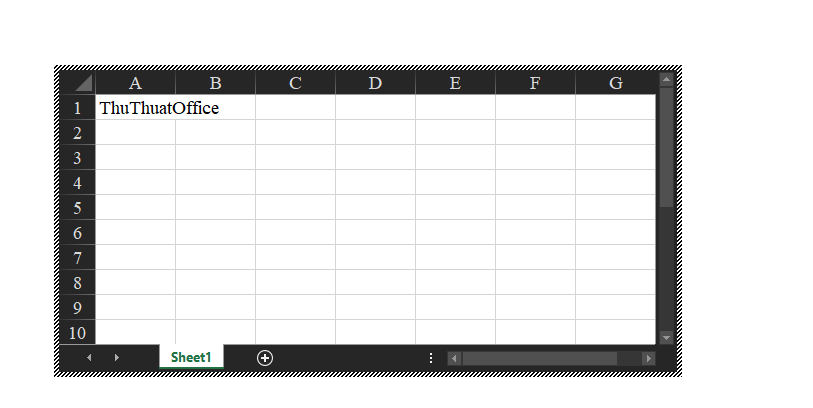Click the horizontal scrollbar left arrow
813x408 pixels.
453,358
